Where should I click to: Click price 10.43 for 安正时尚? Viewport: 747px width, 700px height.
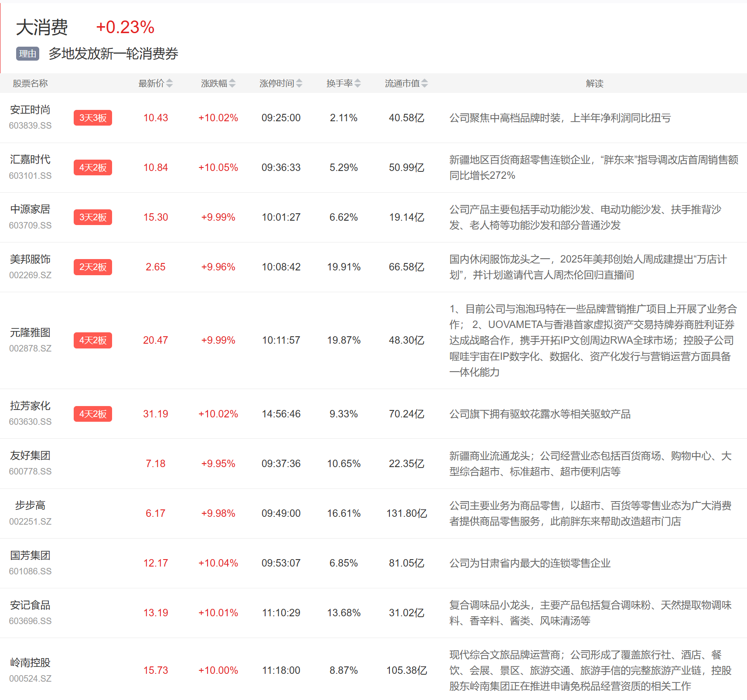[156, 118]
